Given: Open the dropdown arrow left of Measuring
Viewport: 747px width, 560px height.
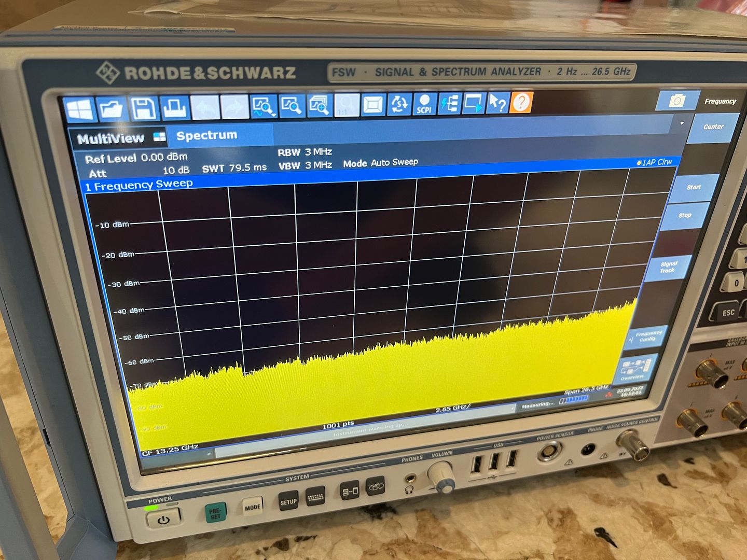Looking at the screenshot, I should (514, 409).
